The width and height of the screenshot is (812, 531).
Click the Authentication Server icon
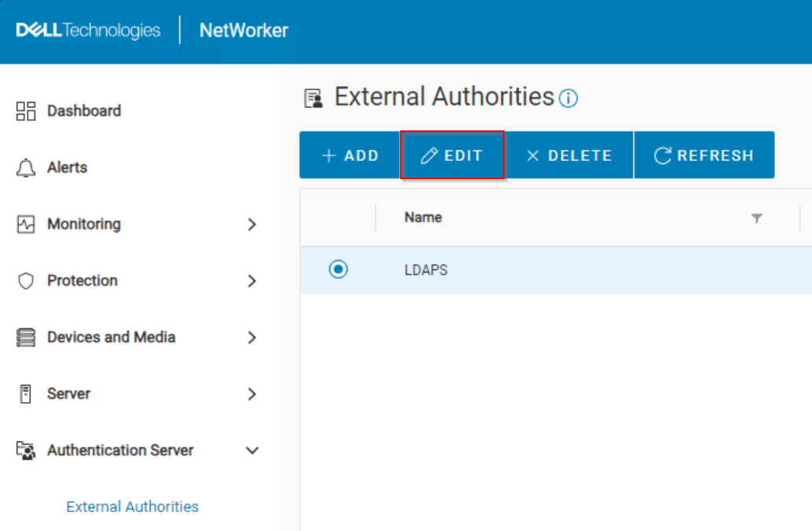(26, 450)
